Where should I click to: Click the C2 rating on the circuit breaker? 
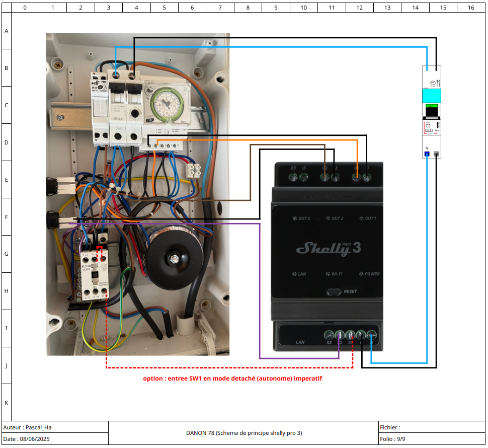coord(428,126)
